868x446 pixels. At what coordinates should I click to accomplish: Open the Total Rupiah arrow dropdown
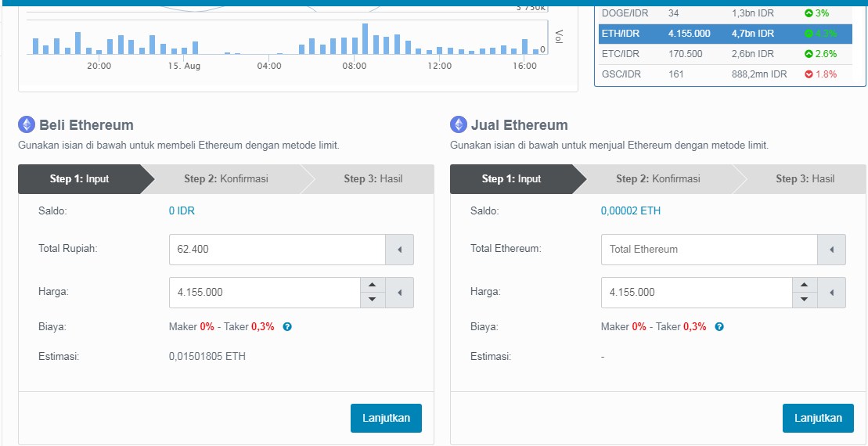[400, 250]
